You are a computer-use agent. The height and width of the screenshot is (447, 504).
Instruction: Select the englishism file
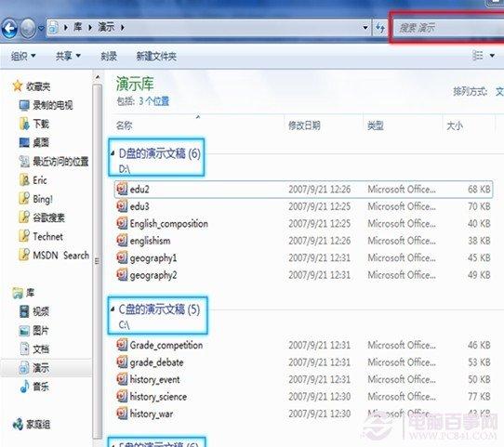coord(144,241)
